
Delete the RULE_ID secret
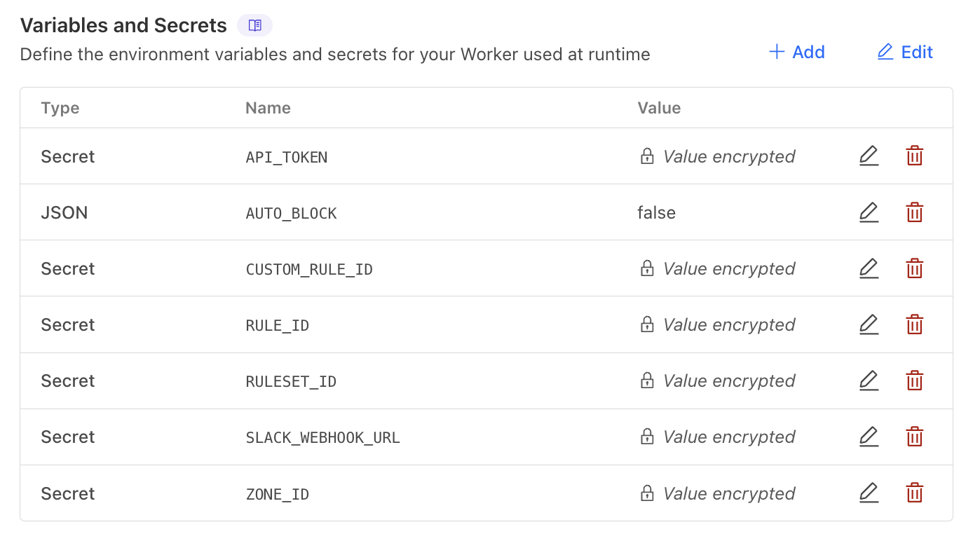pos(915,324)
